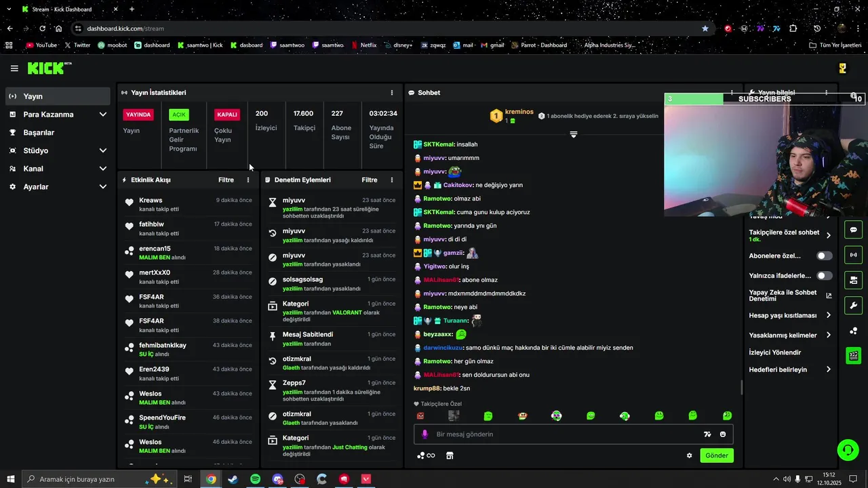
Task: Open Etkinlik Akışı three-dot options
Action: click(248, 180)
